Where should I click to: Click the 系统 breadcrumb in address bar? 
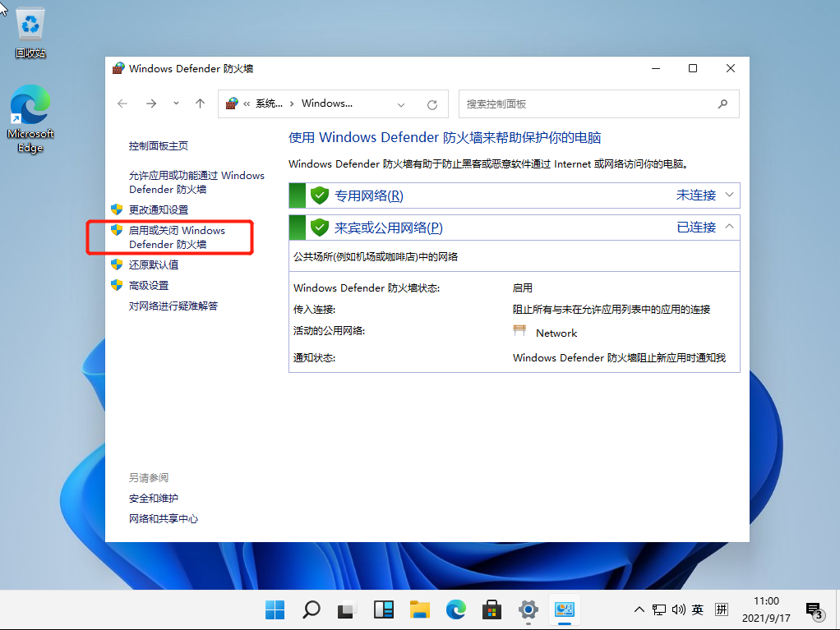click(x=268, y=104)
